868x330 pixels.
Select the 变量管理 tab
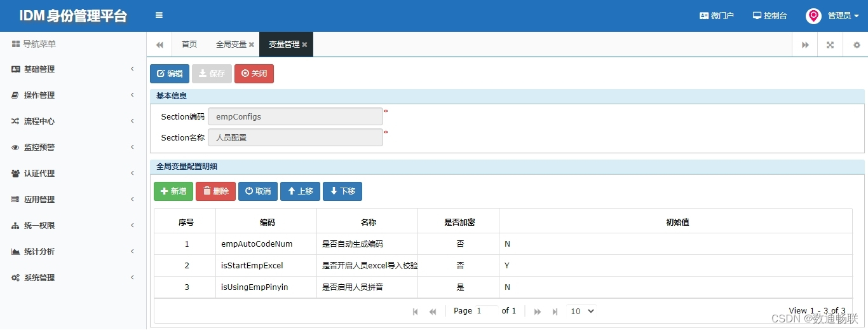284,45
